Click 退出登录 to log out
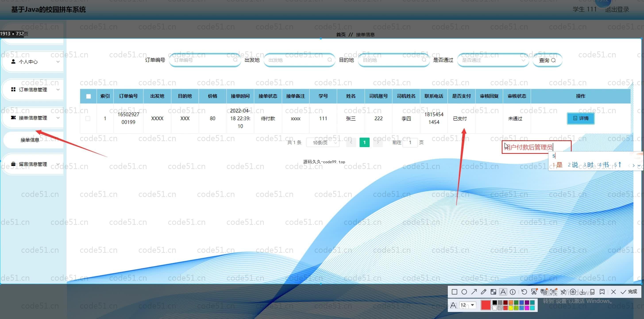 point(617,9)
